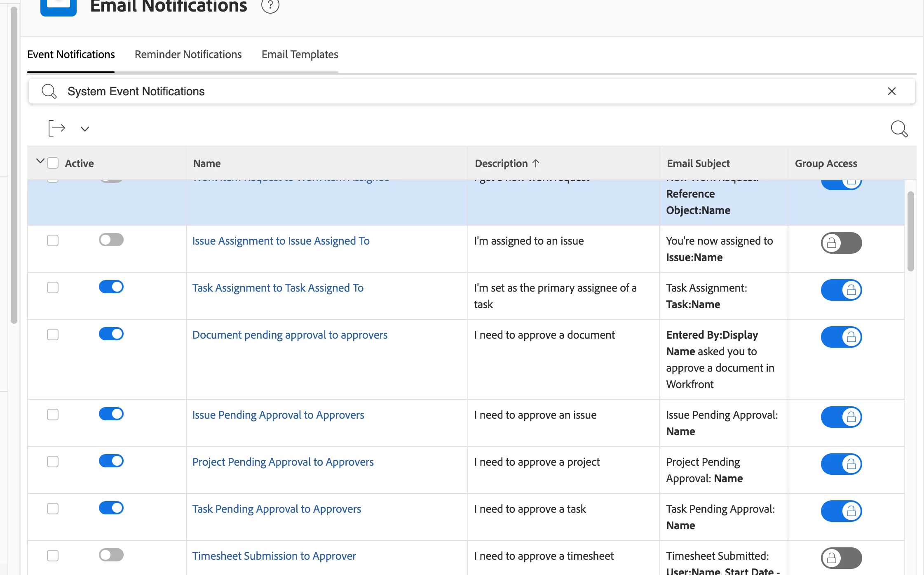The width and height of the screenshot is (924, 575).
Task: Click the table's vertical scrollbar thumb
Action: (x=910, y=231)
